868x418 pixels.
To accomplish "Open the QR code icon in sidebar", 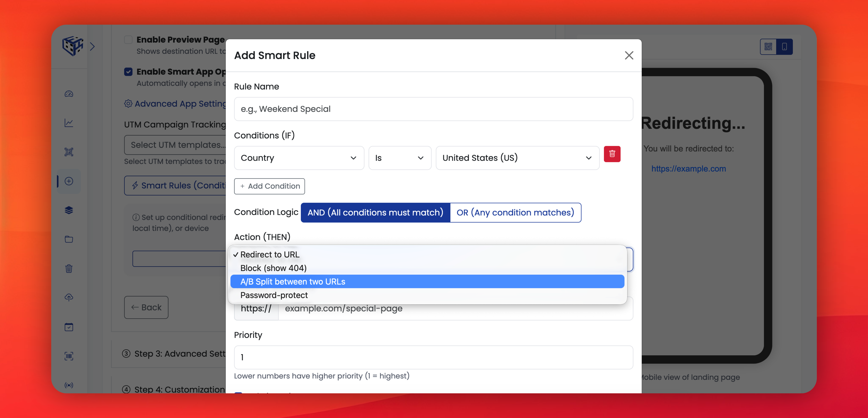I will [x=69, y=152].
